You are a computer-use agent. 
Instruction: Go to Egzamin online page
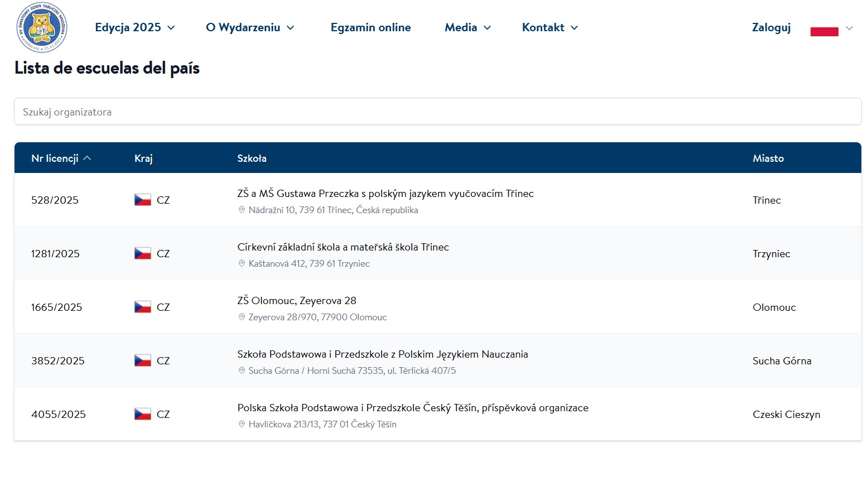pyautogui.click(x=370, y=27)
